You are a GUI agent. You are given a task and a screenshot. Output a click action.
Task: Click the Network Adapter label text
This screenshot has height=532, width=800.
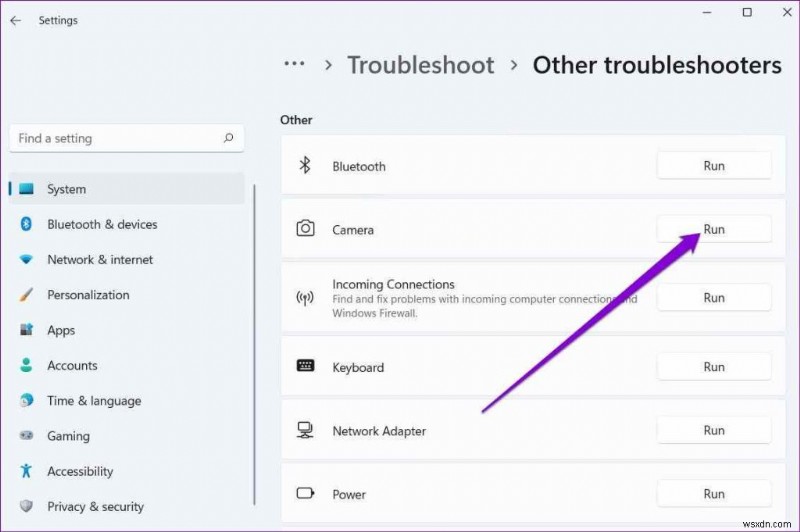(x=379, y=431)
